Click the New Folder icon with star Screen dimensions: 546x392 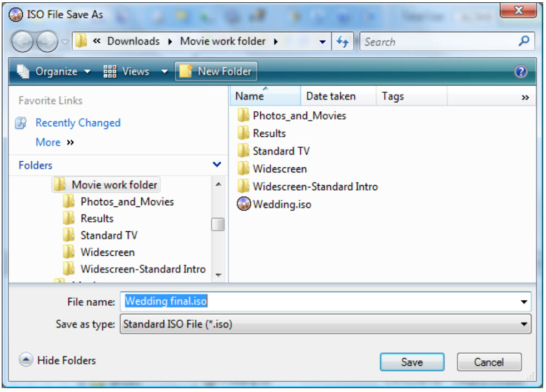click(x=186, y=71)
